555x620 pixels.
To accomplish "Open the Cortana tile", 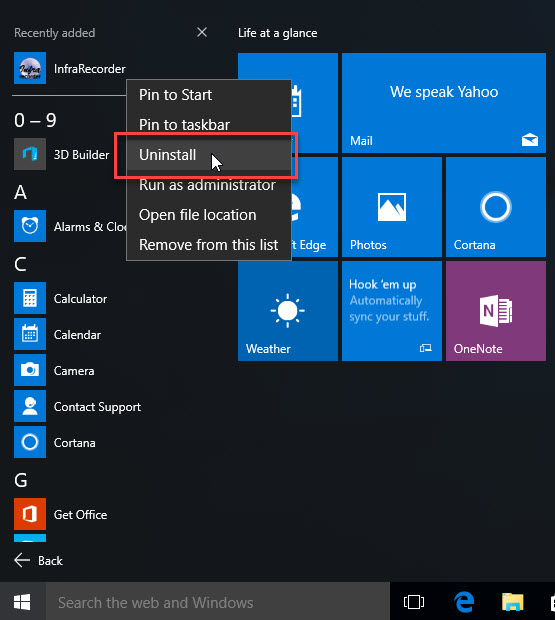I will [x=496, y=207].
